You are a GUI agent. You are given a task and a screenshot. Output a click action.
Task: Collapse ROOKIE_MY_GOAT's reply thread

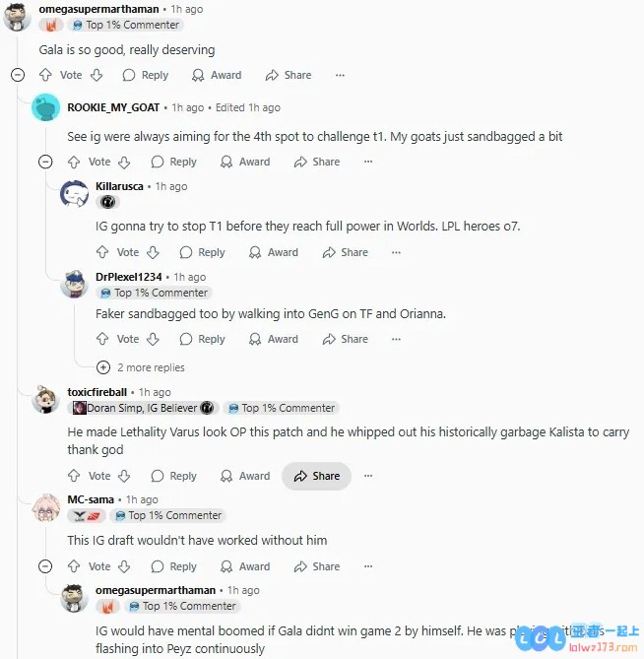45,162
